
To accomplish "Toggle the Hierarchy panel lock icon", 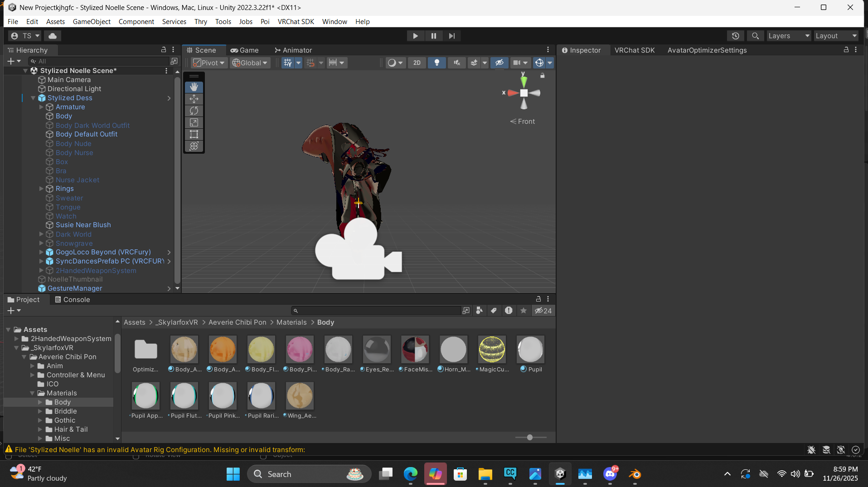I will (164, 50).
